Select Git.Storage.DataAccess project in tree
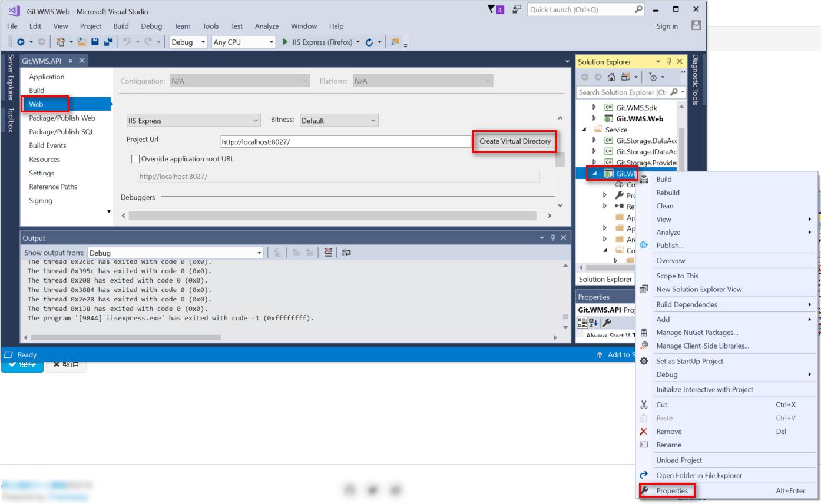The image size is (821, 504). coord(647,141)
